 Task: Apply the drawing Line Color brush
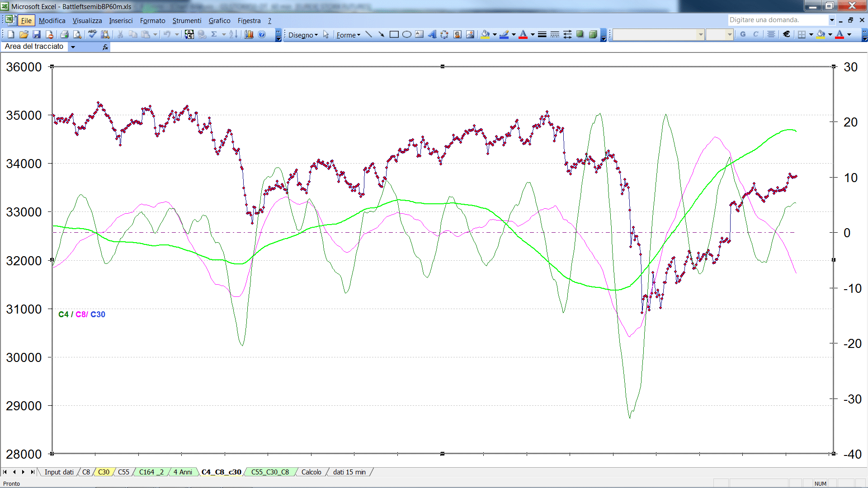pyautogui.click(x=504, y=34)
